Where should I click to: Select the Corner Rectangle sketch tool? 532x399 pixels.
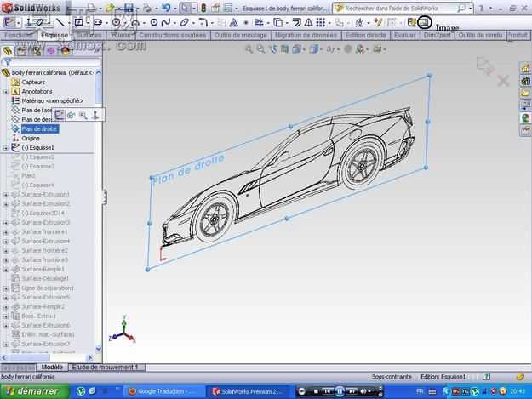click(x=78, y=23)
